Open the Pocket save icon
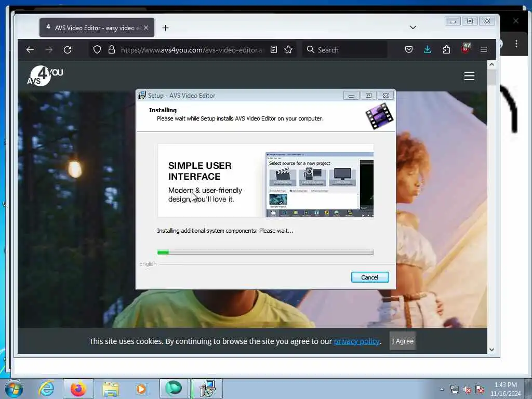 tap(409, 49)
